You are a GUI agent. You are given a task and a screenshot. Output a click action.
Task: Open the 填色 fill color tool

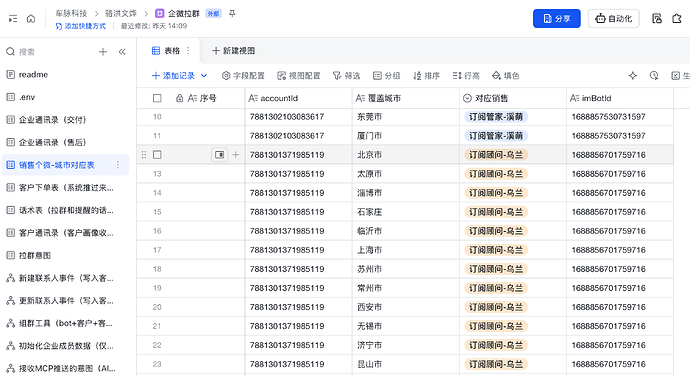click(x=506, y=76)
